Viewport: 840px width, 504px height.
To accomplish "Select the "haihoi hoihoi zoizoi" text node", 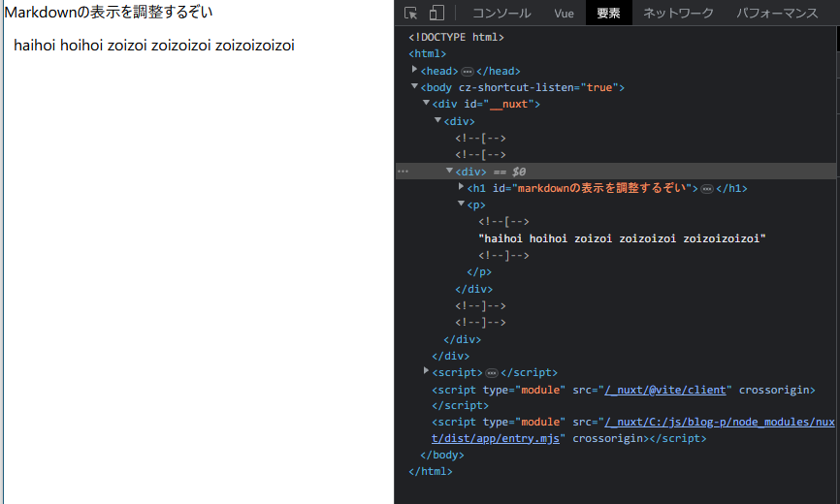I will 622,238.
